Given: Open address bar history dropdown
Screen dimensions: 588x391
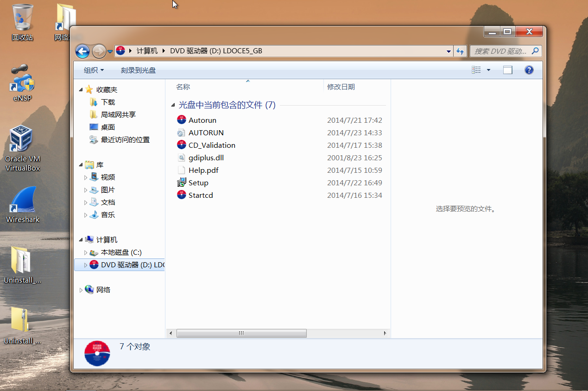Looking at the screenshot, I should (449, 51).
